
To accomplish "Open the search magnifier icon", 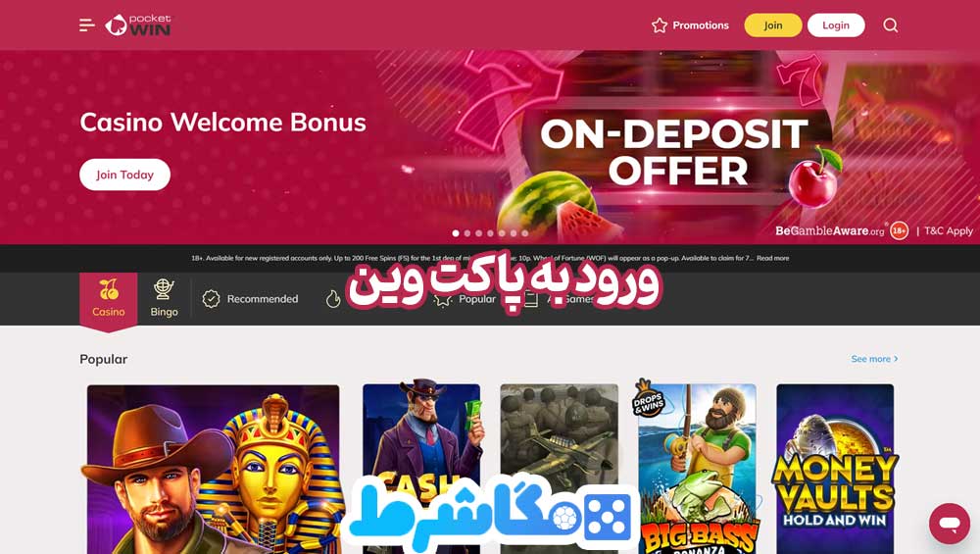I will (891, 25).
